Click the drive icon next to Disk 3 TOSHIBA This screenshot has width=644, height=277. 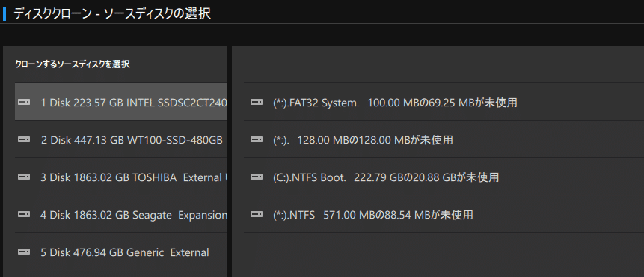[24, 177]
